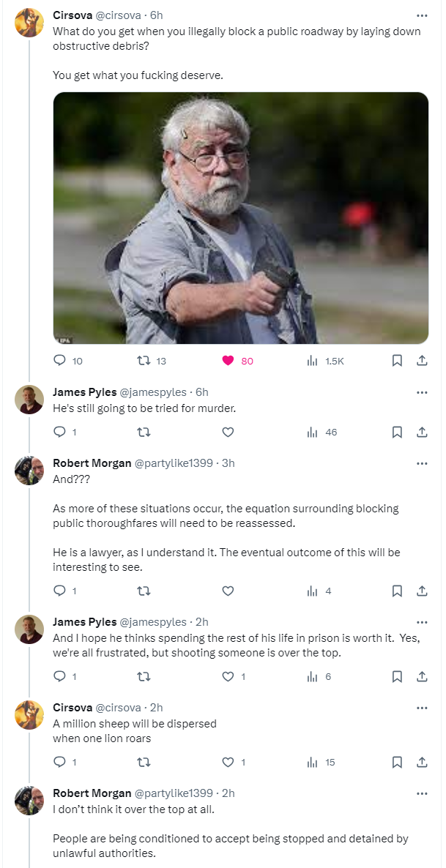The height and width of the screenshot is (868, 446).
Task: Click James Pyles' avatar on first reply
Action: click(x=29, y=400)
